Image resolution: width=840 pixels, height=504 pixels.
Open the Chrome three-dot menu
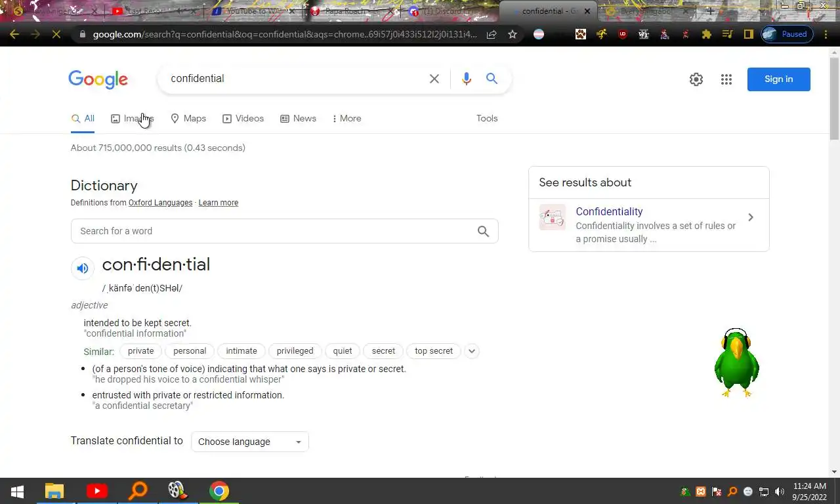(x=827, y=34)
